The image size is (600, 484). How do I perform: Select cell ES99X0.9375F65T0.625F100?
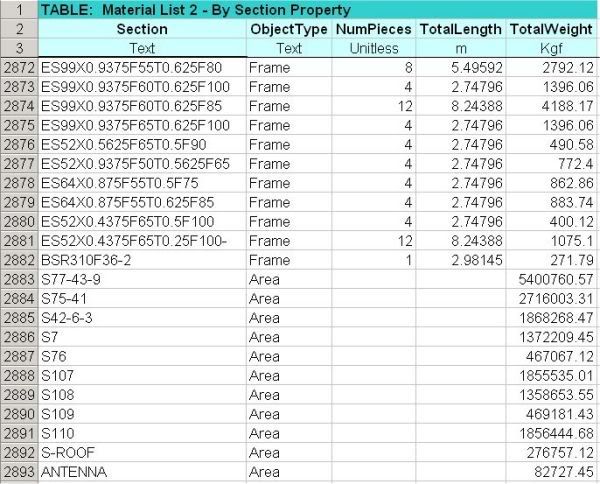point(142,125)
